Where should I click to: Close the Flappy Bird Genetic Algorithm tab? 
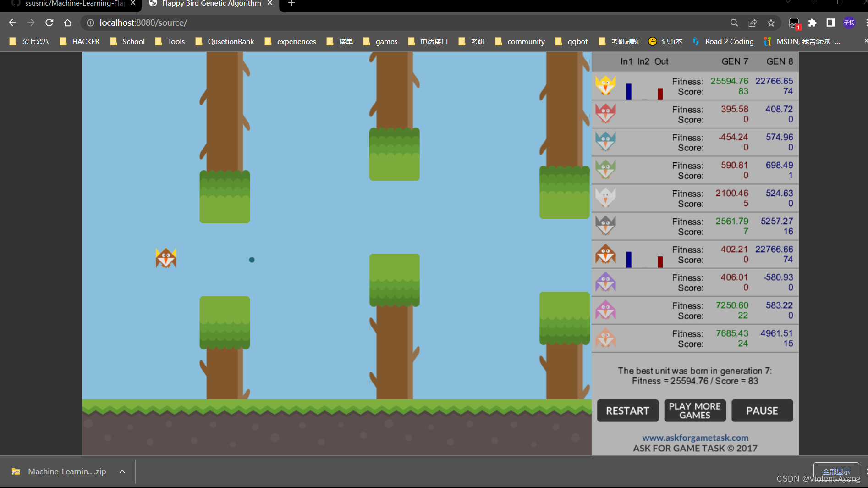click(x=270, y=3)
